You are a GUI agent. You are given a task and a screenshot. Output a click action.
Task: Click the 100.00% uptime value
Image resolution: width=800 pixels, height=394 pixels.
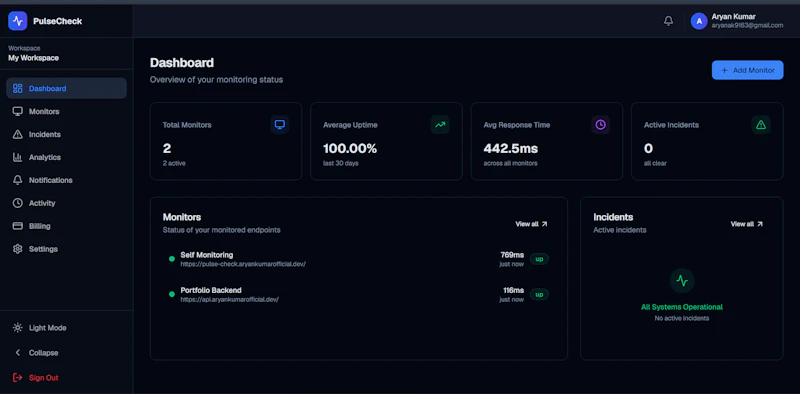pyautogui.click(x=350, y=149)
